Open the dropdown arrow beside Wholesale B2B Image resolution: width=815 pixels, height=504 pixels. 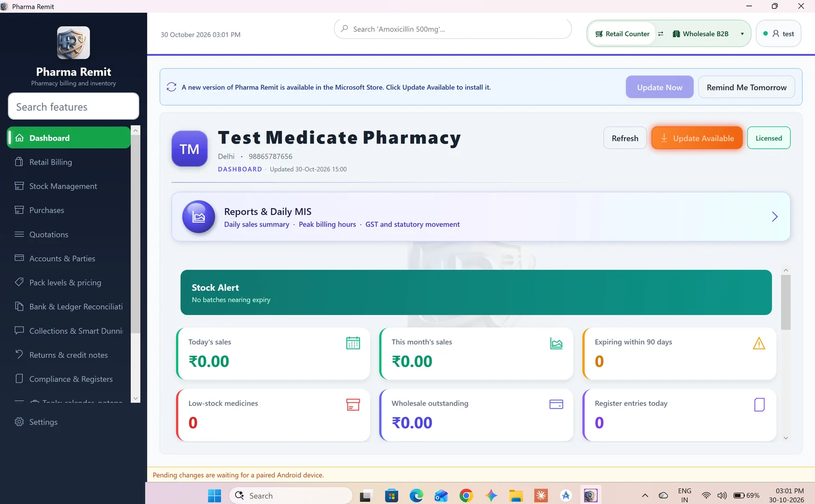coord(742,34)
